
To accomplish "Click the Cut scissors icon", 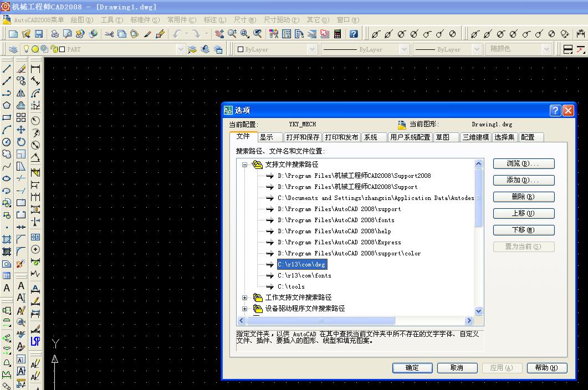I will coord(109,34).
